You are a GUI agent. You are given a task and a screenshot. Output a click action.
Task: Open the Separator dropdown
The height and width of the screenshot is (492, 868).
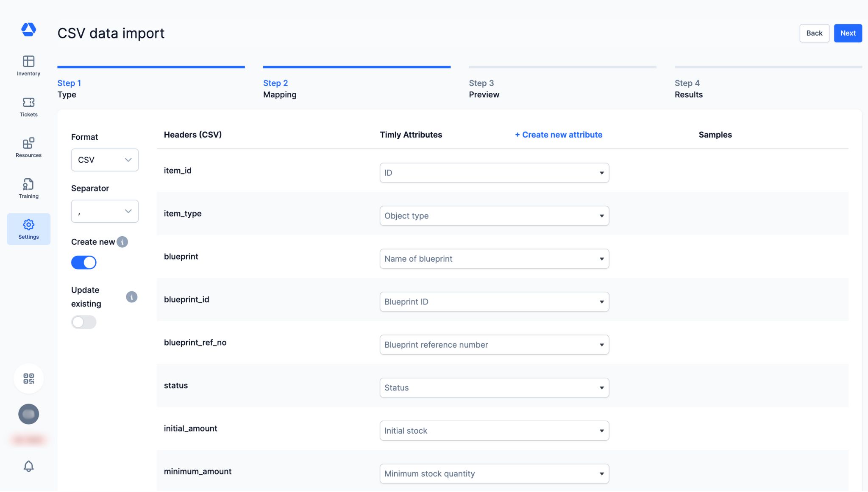tap(105, 211)
